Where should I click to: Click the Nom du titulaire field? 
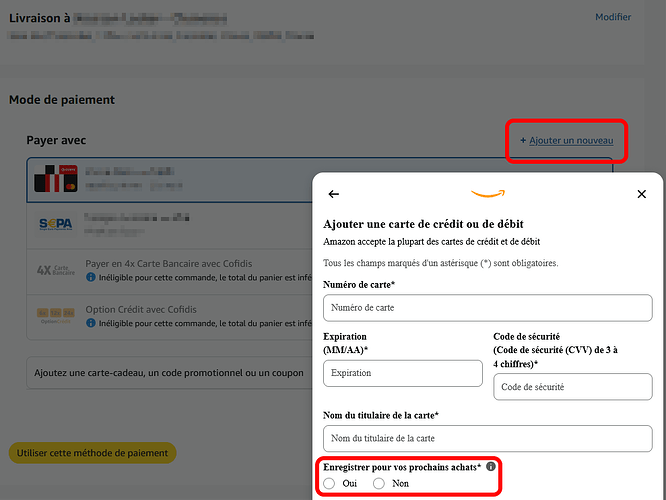(x=487, y=438)
